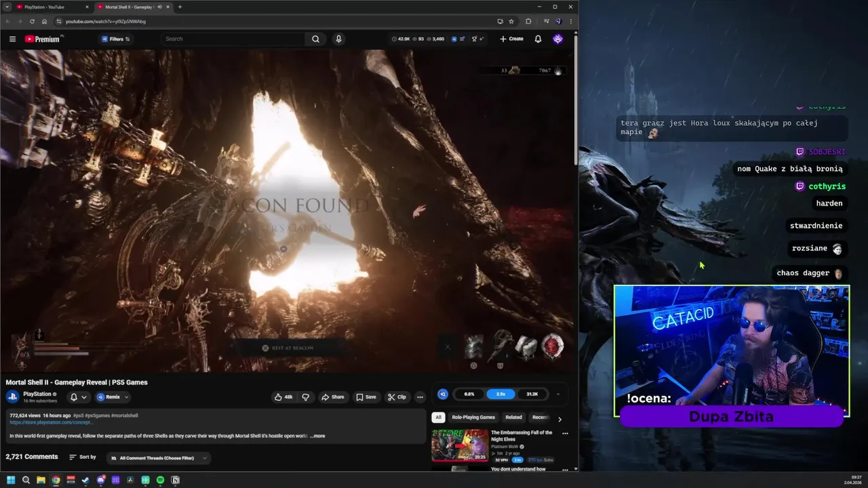Expand the description with ...more
868x488 pixels.
click(x=317, y=436)
